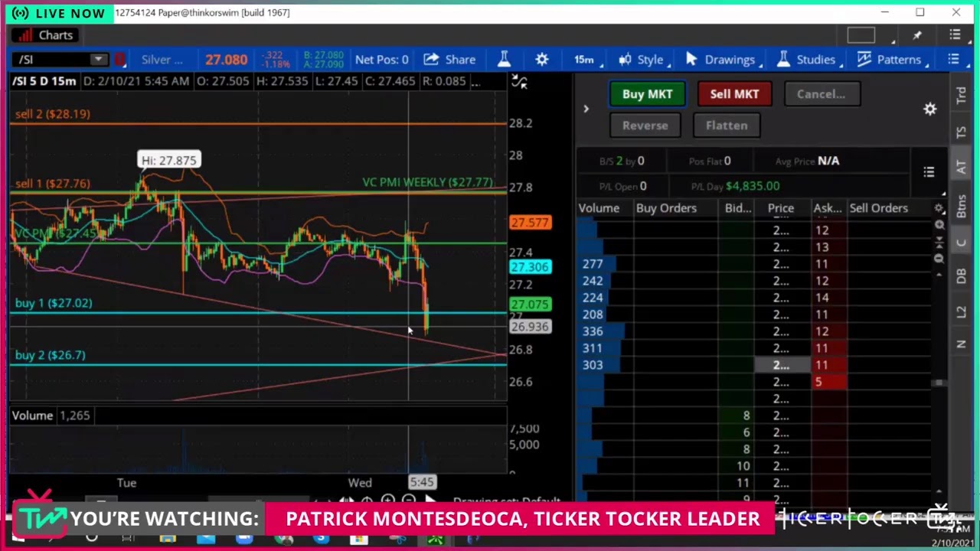
Task: Open chart settings gear icon
Action: 542,60
